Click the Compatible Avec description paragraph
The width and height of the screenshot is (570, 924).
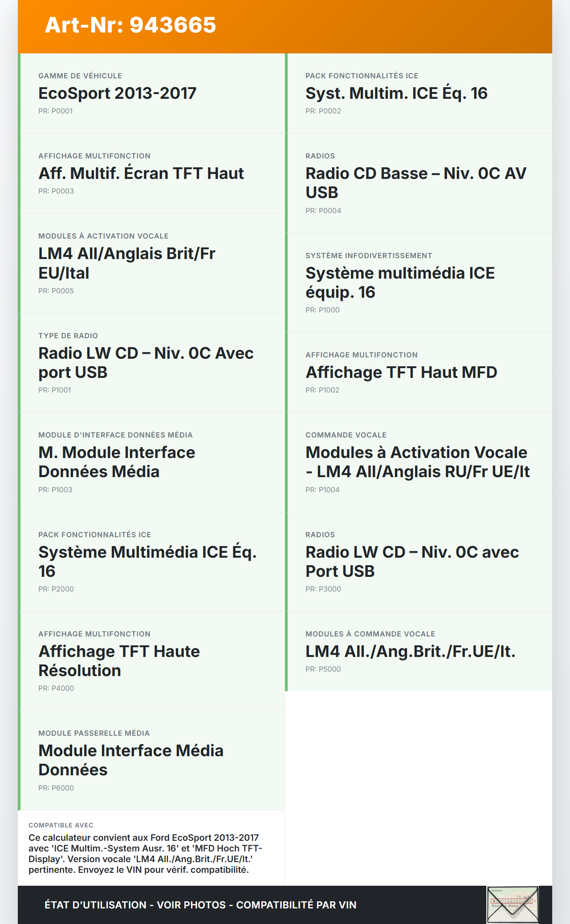pos(145,854)
